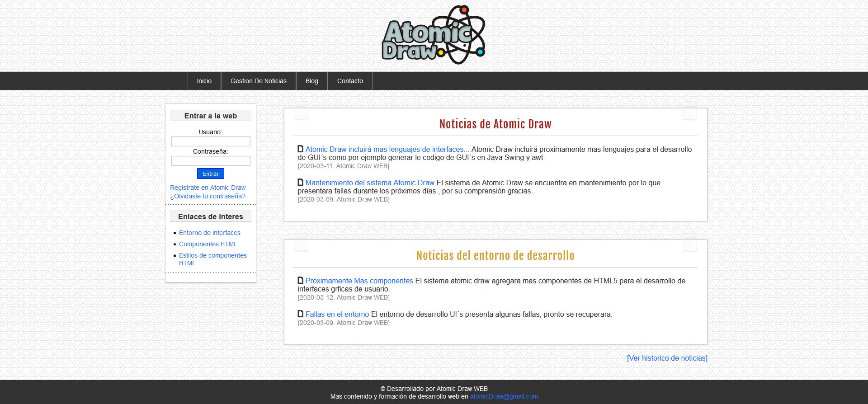Screen dimensions: 868x404
Task: Click '© Desarrollado por Atomic Draw WEB' footer text
Action: [434, 389]
